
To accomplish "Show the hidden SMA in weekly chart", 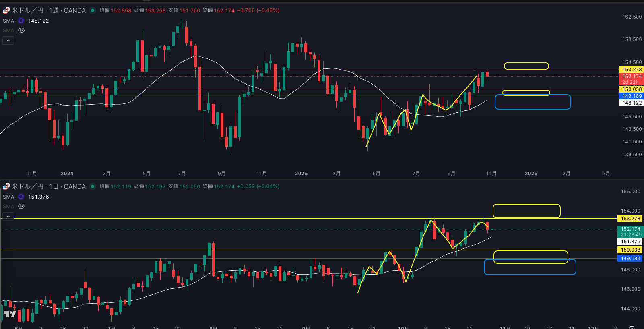I will pos(21,30).
